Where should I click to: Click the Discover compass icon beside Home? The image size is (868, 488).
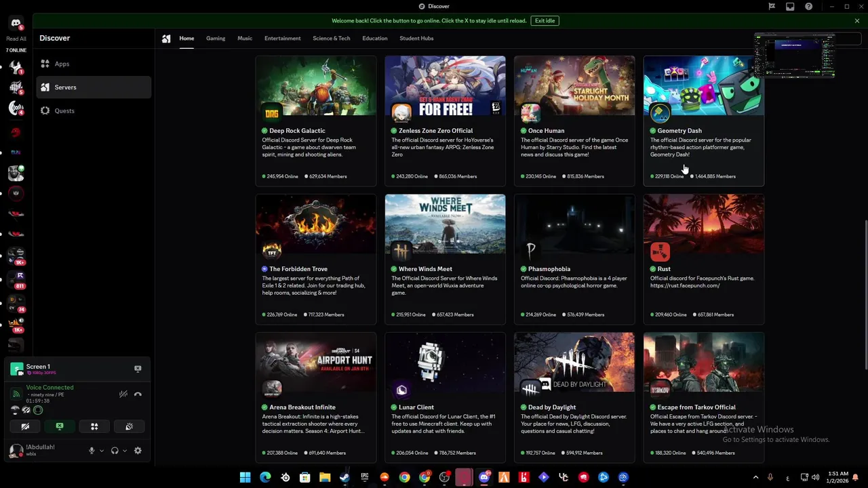(166, 39)
